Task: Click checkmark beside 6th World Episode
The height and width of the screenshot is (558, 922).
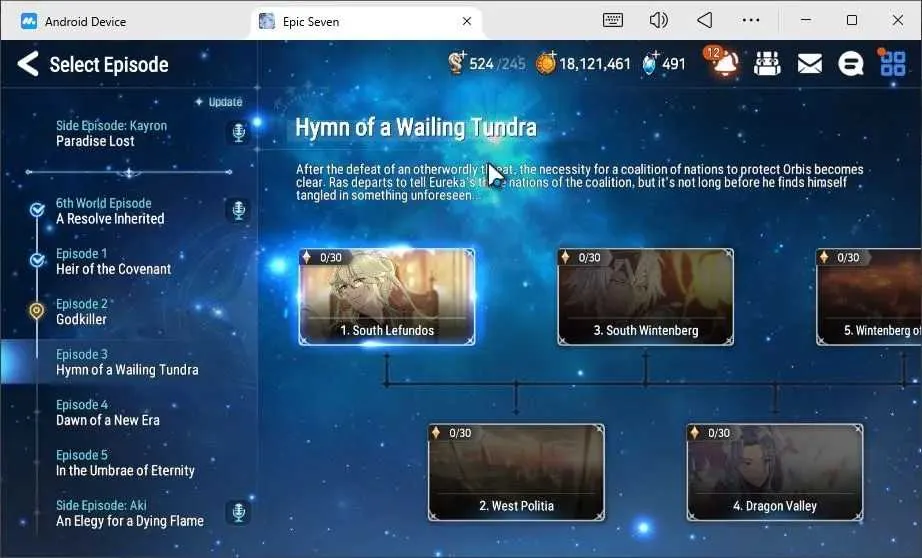Action: 37,209
